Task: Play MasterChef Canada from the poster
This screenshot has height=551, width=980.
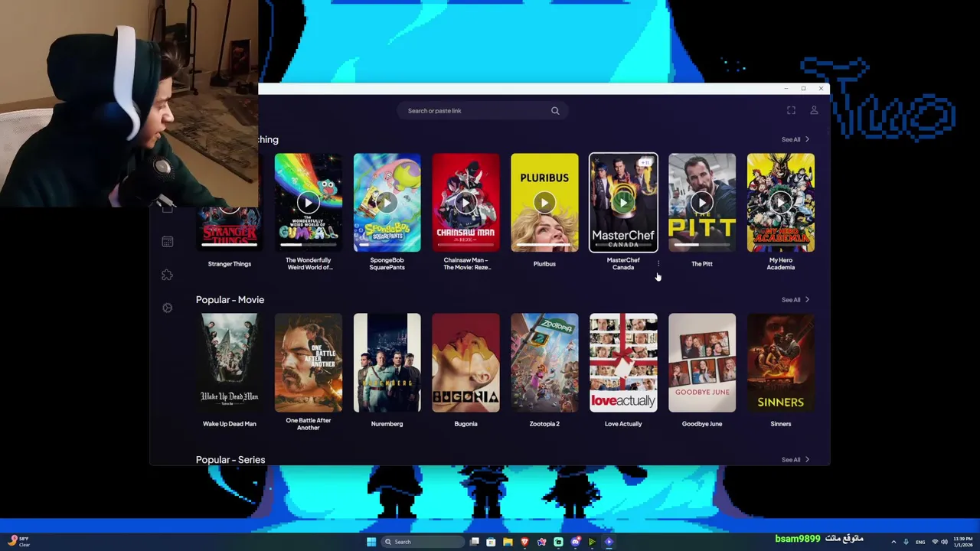Action: [x=623, y=203]
